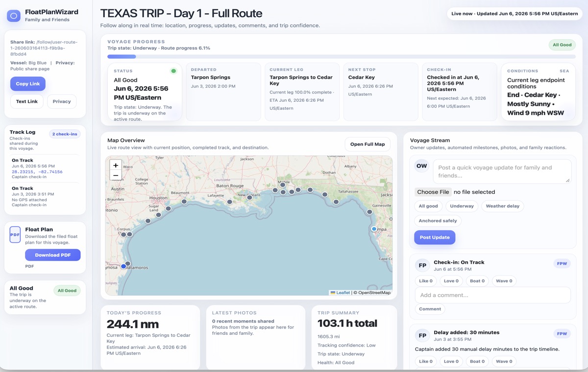This screenshot has height=372, width=588.
Task: Click the map marker near Beaumont
Action: click(184, 201)
